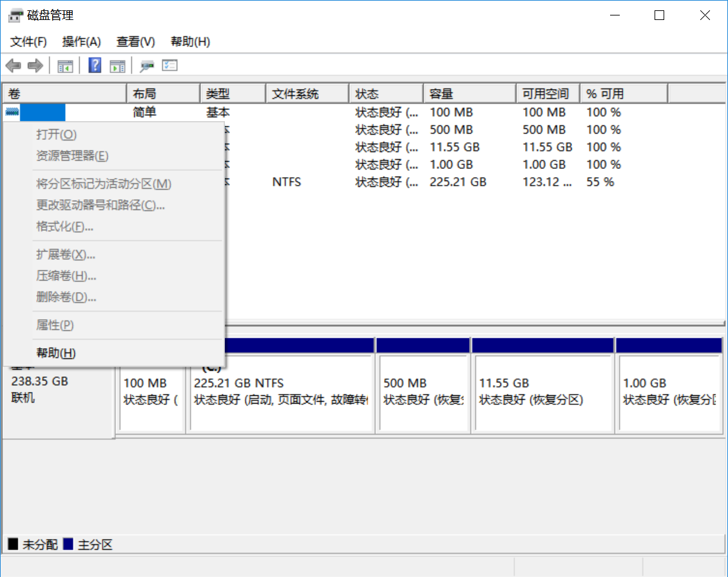Screen dimensions: 728x577
Task: Sort by the 容量 column header
Action: coord(470,94)
